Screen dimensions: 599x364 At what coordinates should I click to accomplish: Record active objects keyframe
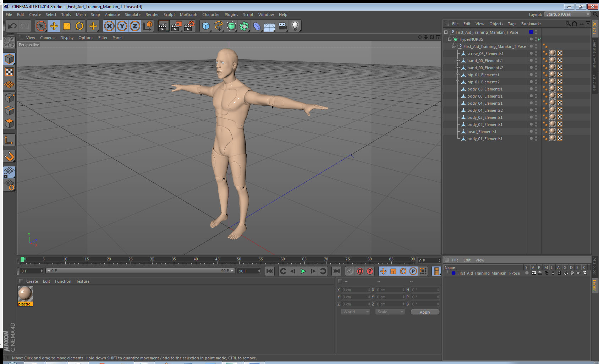tap(350, 271)
